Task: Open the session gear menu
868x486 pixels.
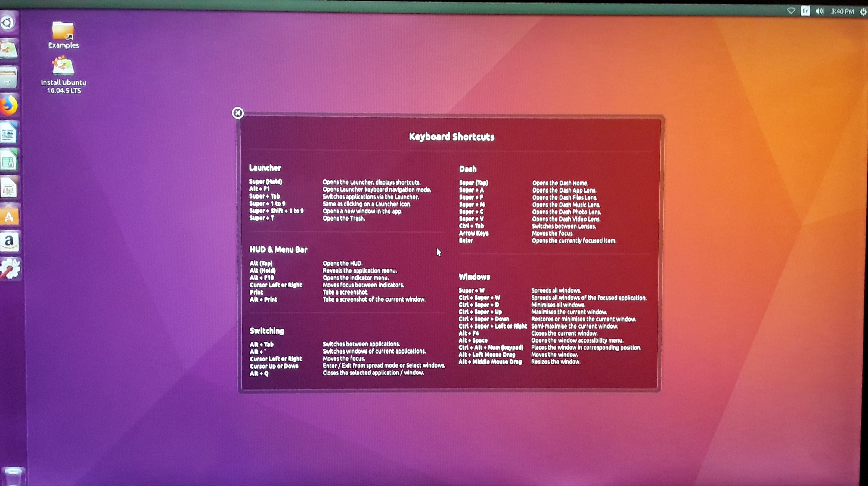Action: [x=863, y=12]
